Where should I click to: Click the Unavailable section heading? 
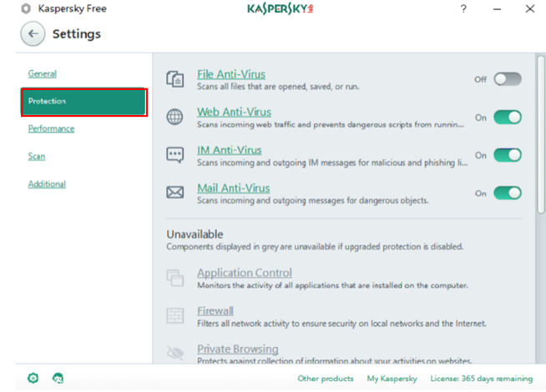pyautogui.click(x=195, y=234)
